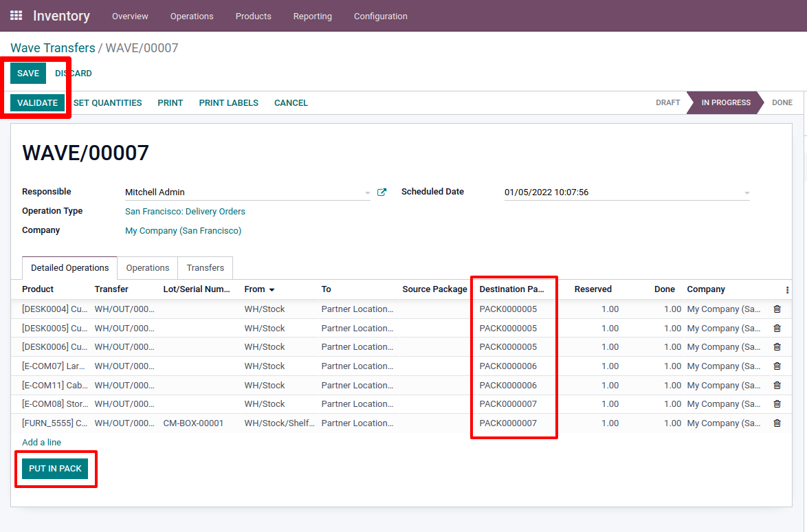
Task: Expand the Responsible dropdown arrow
Action: [368, 193]
